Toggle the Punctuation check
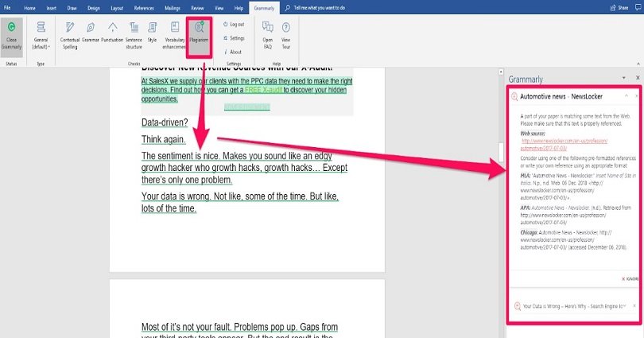Viewport: 644px width, 338px height. [112, 33]
